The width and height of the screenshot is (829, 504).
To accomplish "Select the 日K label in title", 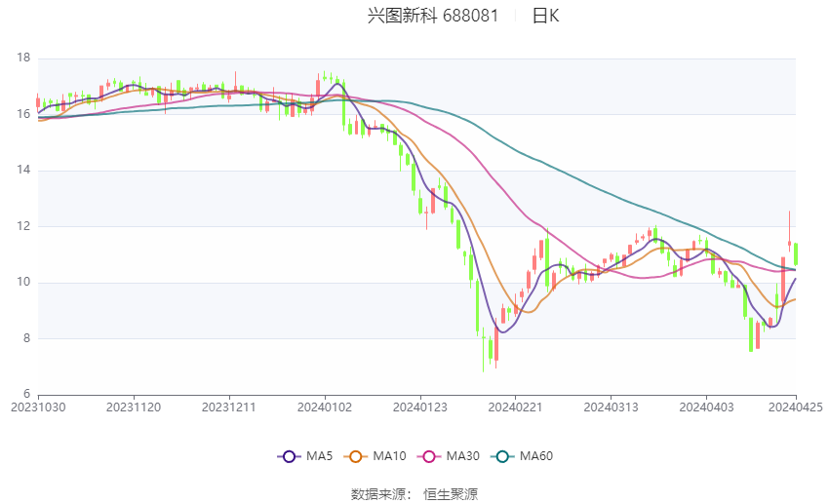I will (545, 16).
